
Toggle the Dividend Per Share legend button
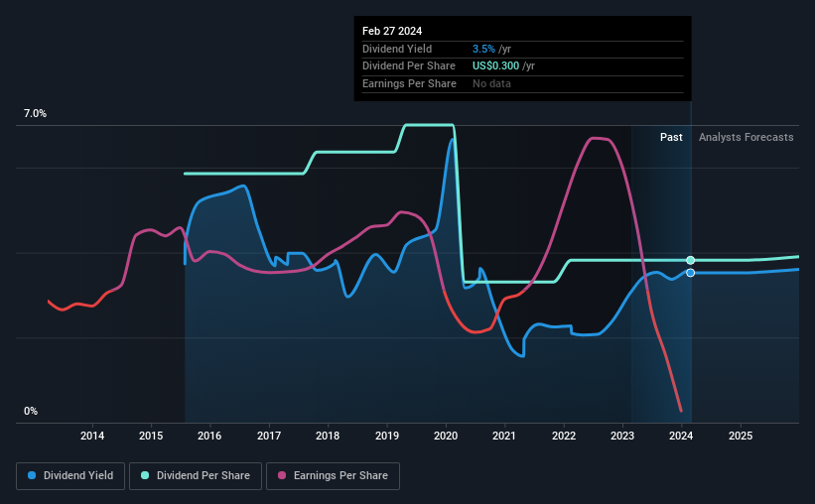pos(196,476)
